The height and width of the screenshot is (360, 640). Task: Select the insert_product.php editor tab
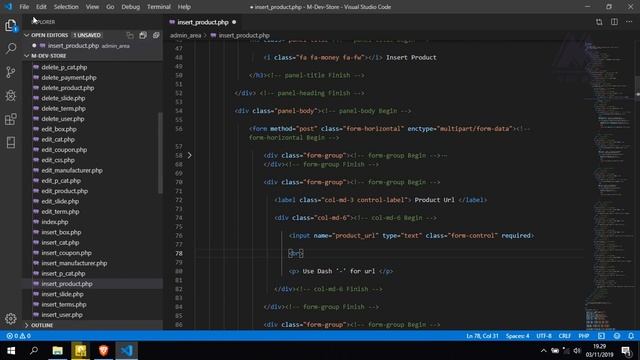(202, 22)
